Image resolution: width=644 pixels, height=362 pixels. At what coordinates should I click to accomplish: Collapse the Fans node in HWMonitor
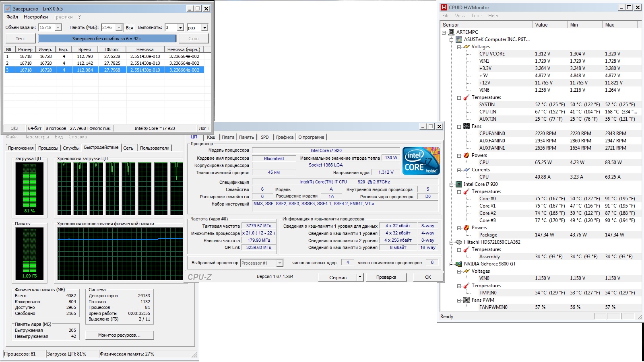pos(459,127)
